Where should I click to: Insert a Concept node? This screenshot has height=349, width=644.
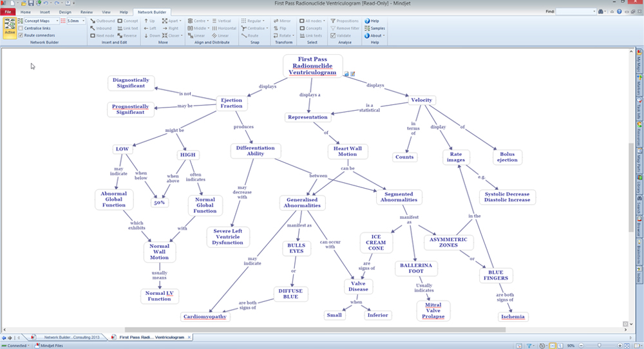[x=128, y=21]
